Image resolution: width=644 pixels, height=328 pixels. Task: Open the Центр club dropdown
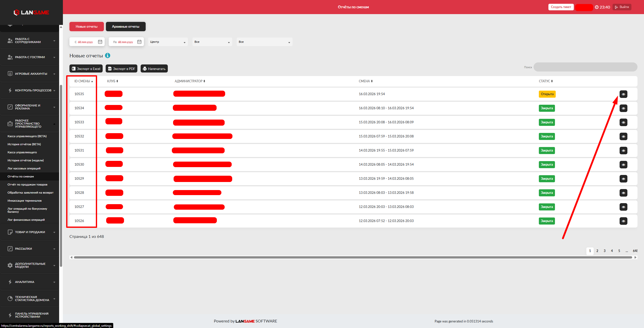168,42
